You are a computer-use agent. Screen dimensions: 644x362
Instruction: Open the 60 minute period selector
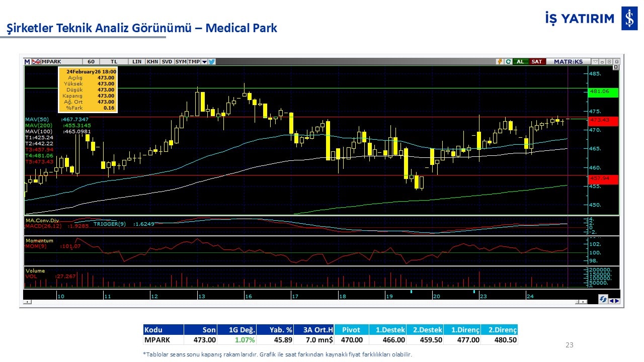[91, 61]
